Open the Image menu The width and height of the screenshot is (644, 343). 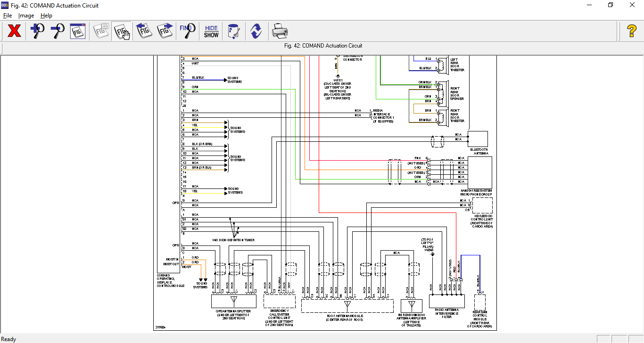coord(26,16)
